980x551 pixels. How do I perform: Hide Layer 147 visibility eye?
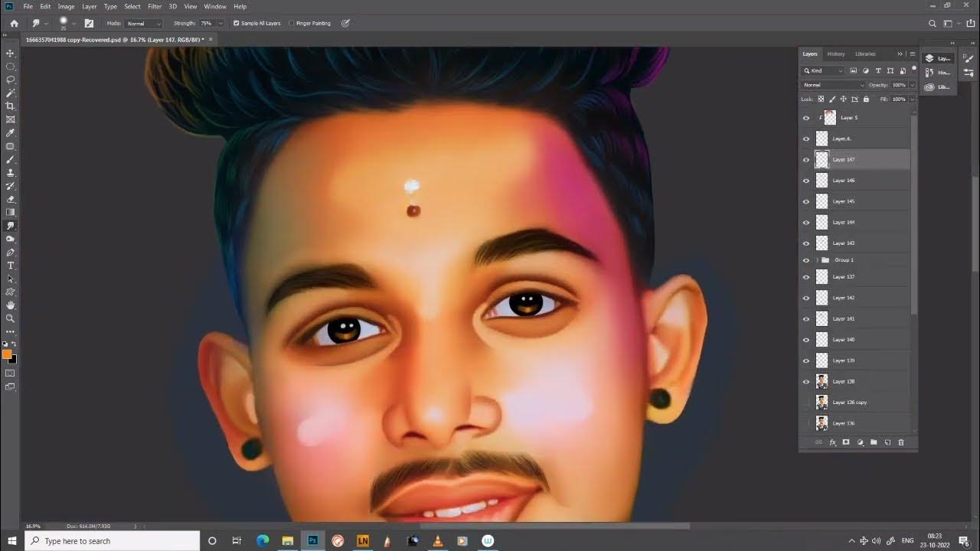tap(806, 160)
